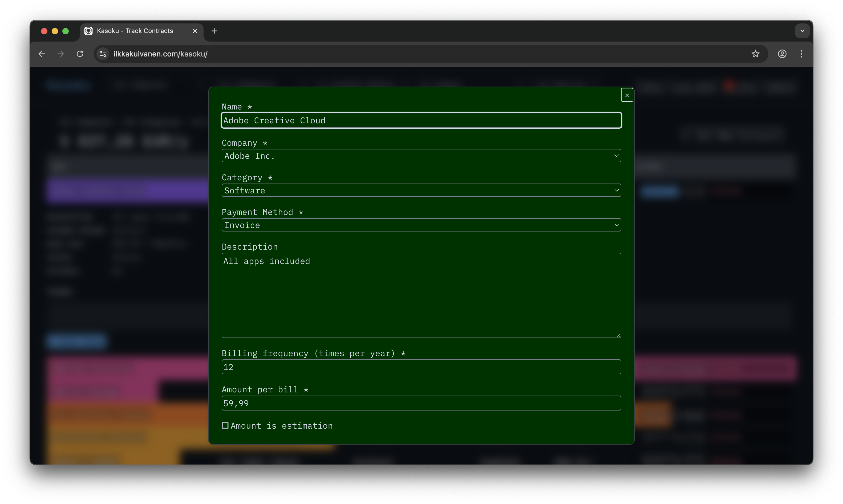
Task: Click the Billing frequency field
Action: [421, 367]
